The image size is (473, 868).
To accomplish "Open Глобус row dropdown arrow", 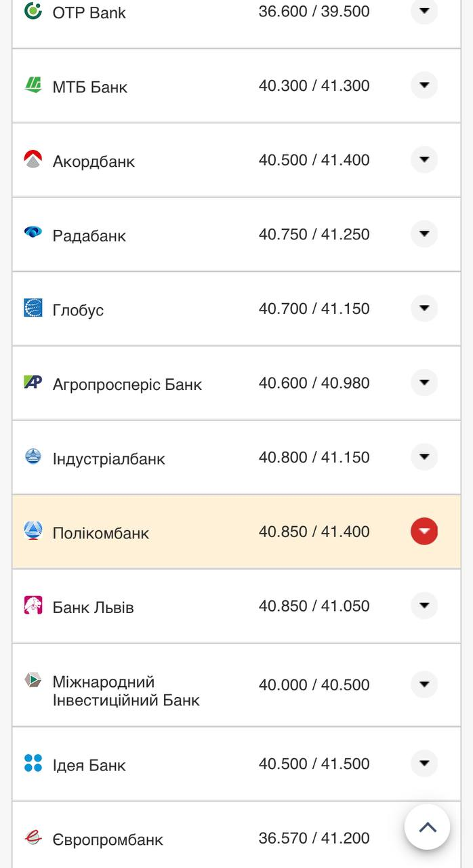I will click(x=424, y=309).
